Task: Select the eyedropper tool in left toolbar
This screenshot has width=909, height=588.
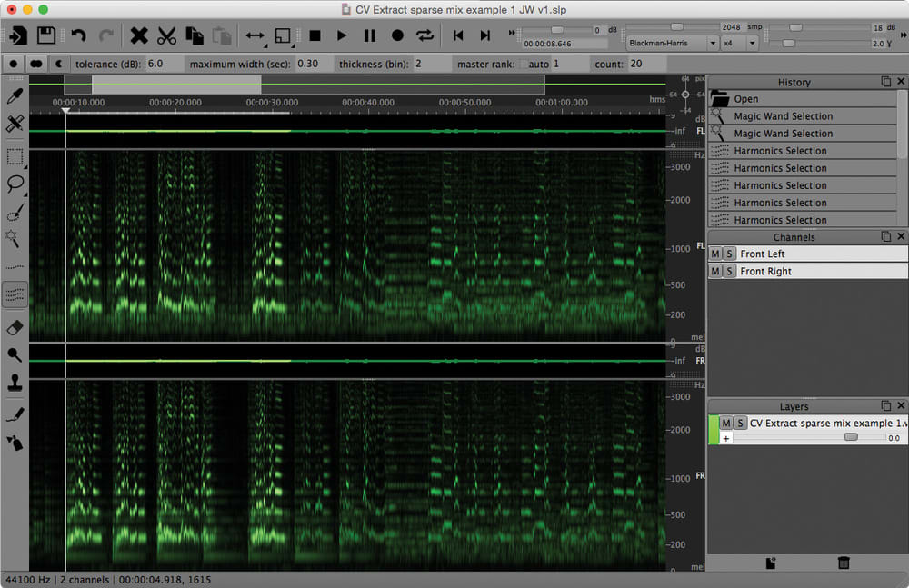Action: [x=15, y=95]
